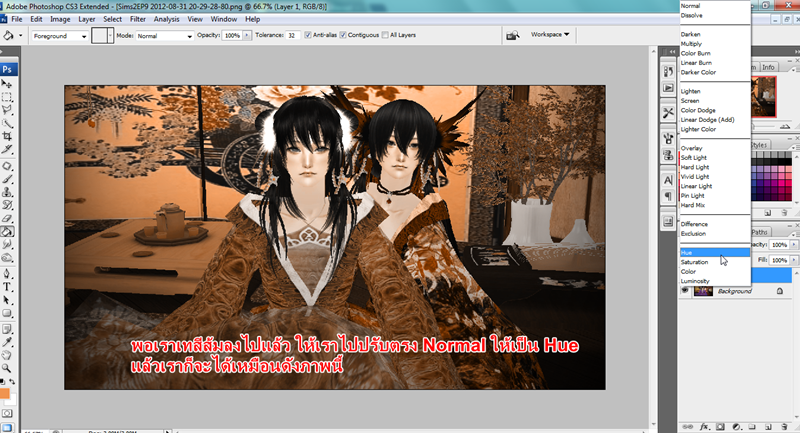This screenshot has width=800, height=433.
Task: Open the Paragraph panel dock icon
Action: pyautogui.click(x=668, y=197)
